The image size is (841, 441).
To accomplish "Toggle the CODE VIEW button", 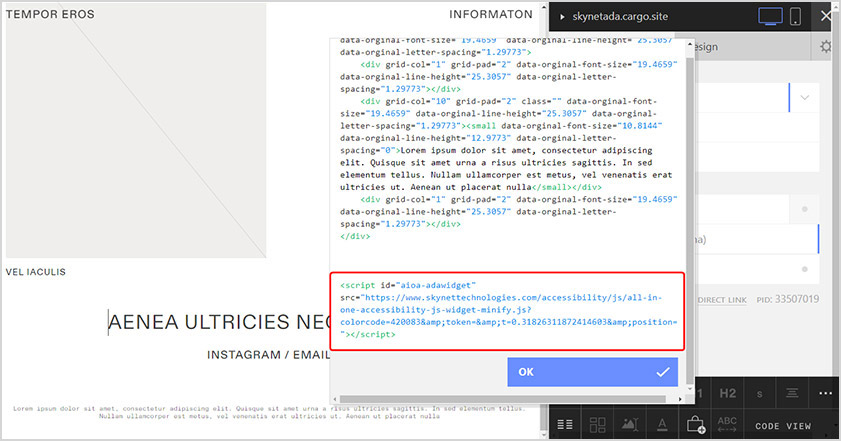I will click(x=783, y=426).
